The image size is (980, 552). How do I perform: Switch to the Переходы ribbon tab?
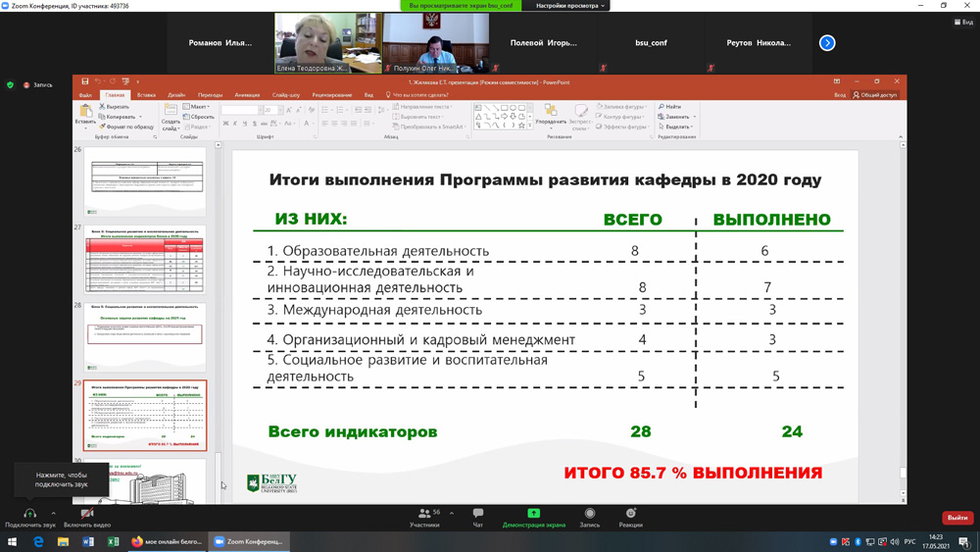(x=210, y=95)
